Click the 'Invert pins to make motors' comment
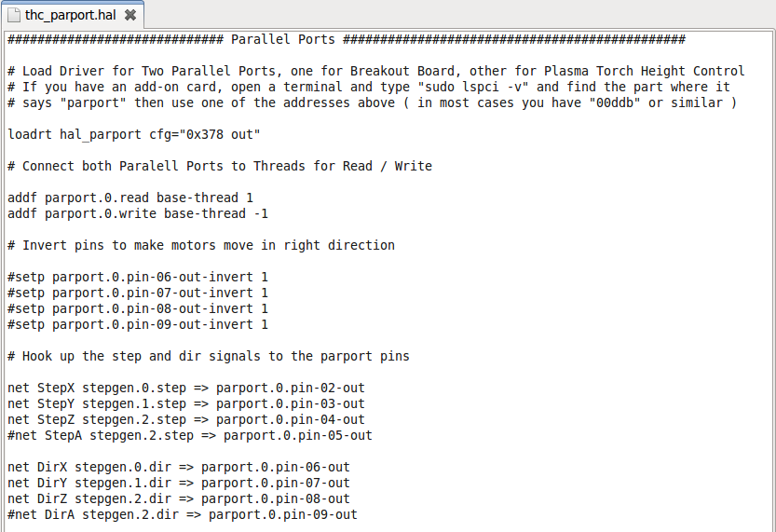 tap(201, 245)
